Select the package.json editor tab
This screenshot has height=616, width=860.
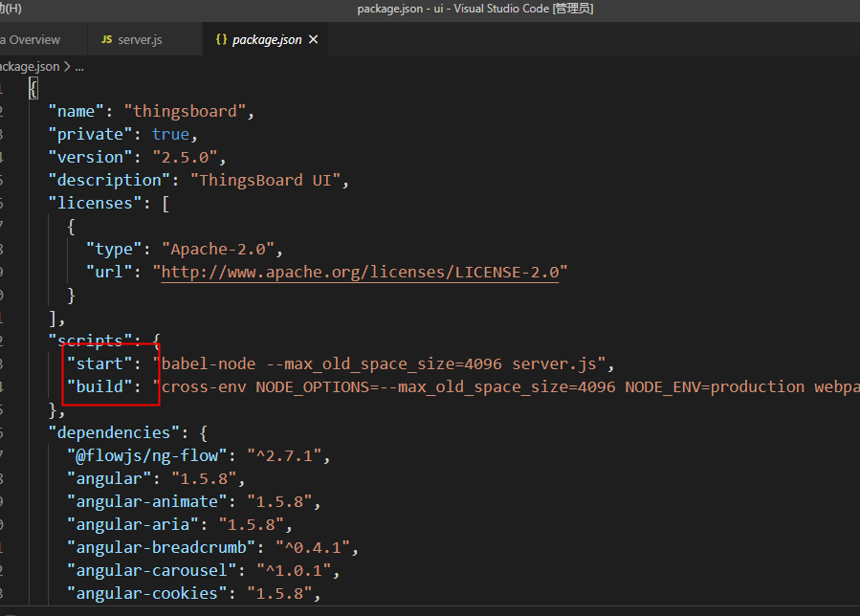tap(266, 39)
